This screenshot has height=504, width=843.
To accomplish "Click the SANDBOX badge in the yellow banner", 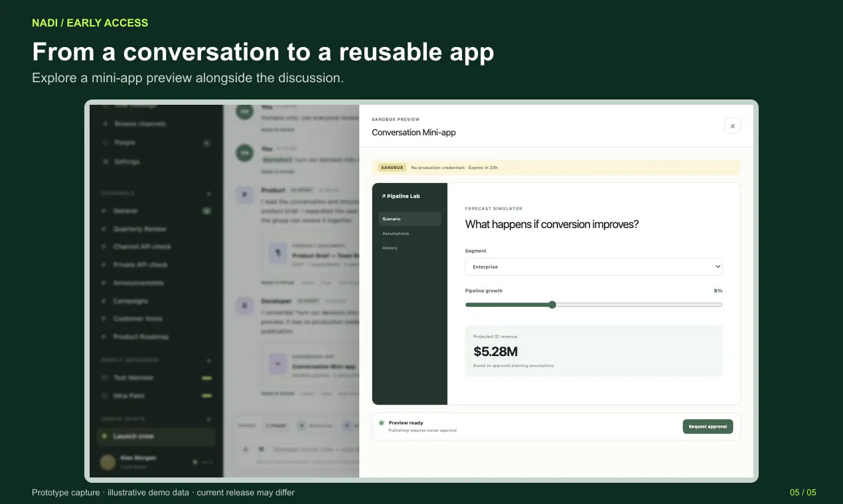I will (x=392, y=168).
